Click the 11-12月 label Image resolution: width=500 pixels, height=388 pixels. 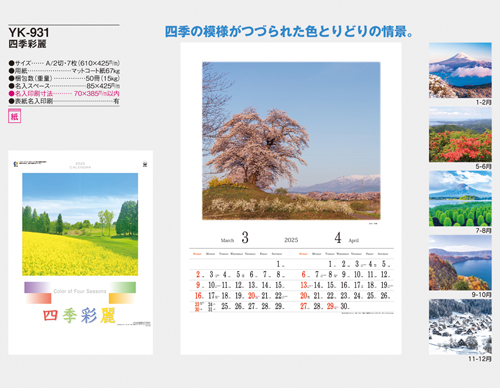(x=480, y=359)
